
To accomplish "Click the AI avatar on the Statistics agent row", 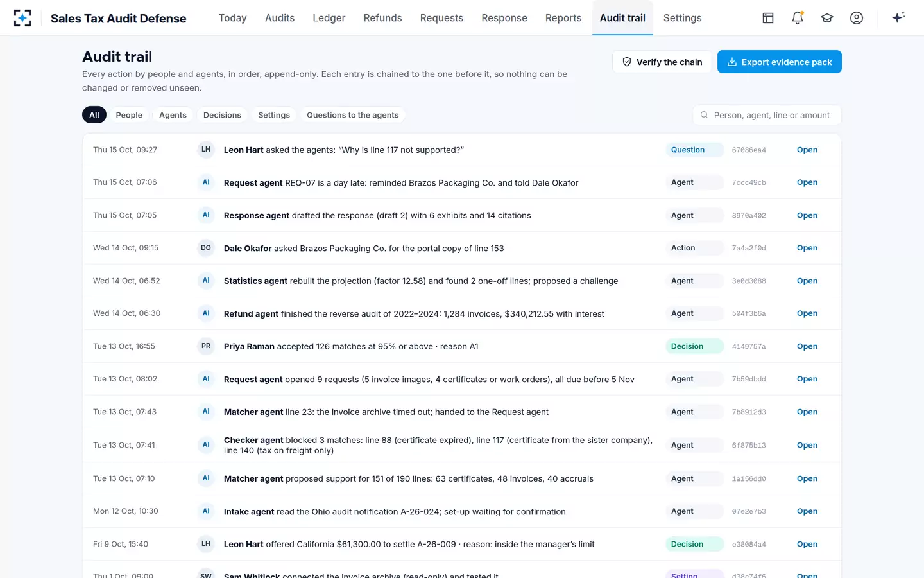I will pos(206,281).
